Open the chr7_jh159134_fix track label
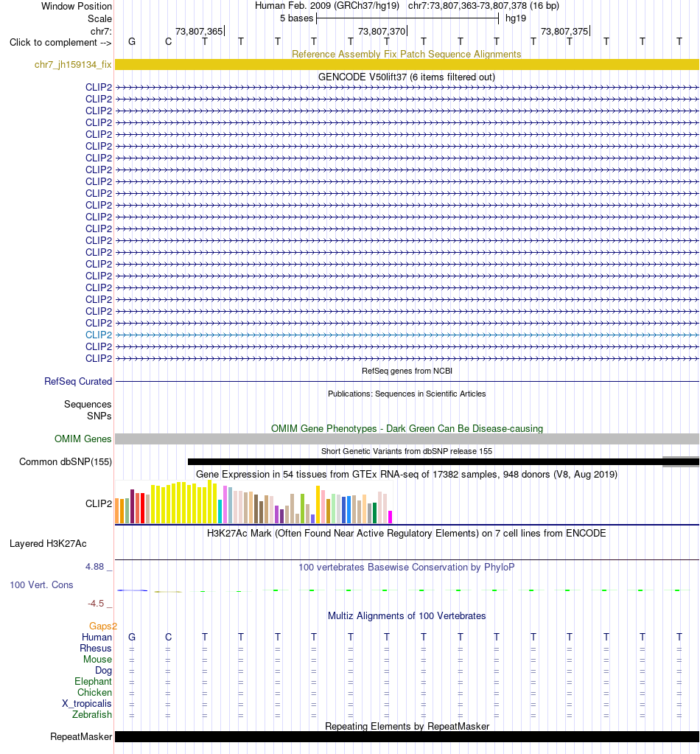The height and width of the screenshot is (754, 700). (x=73, y=64)
